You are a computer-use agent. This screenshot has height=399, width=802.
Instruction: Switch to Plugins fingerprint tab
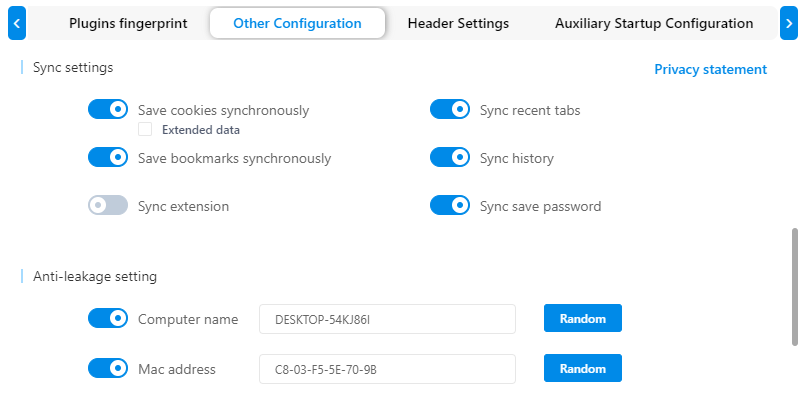128,24
